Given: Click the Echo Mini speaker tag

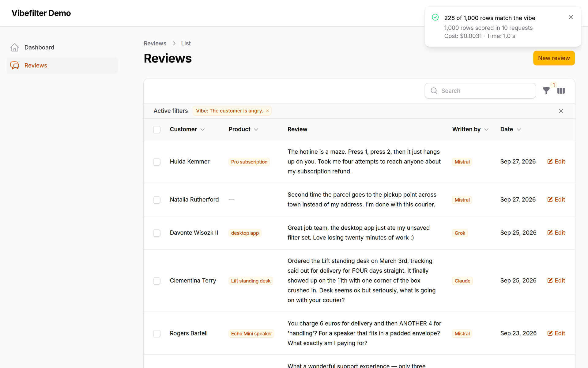Looking at the screenshot, I should pos(251,334).
